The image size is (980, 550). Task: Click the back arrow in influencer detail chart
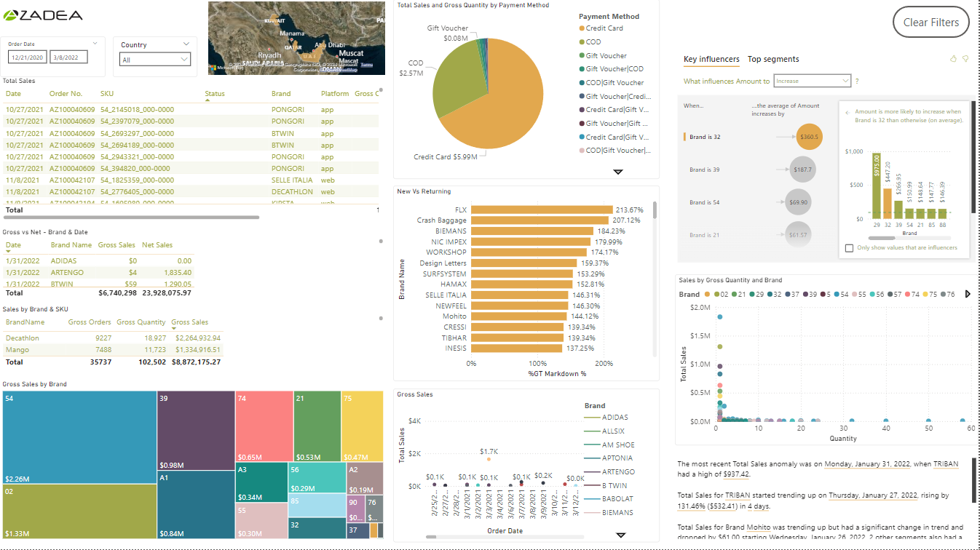(x=847, y=112)
